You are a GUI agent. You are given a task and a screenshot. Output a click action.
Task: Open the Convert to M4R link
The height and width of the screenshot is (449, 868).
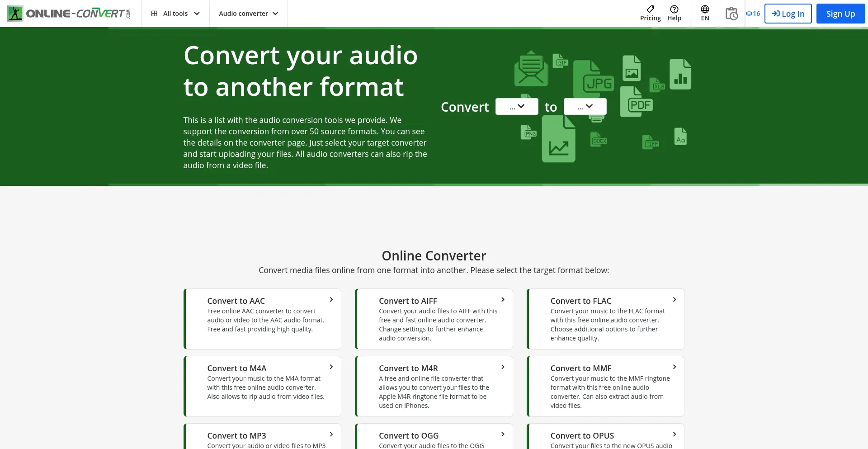(x=408, y=368)
